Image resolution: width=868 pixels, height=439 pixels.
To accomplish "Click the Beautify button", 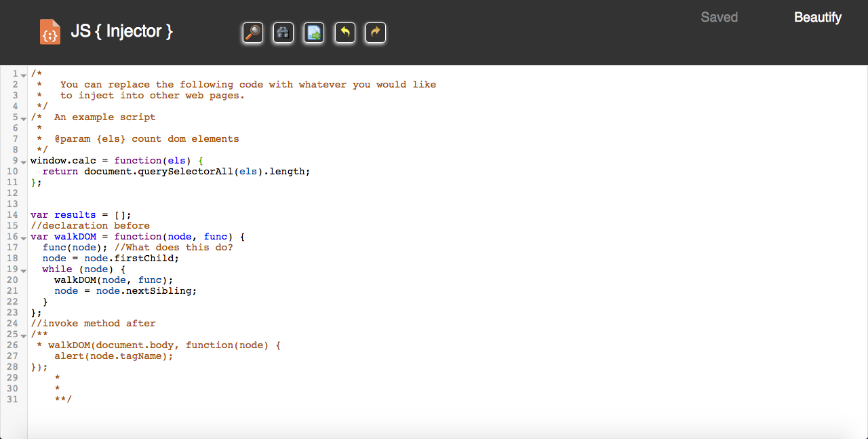I will point(818,18).
